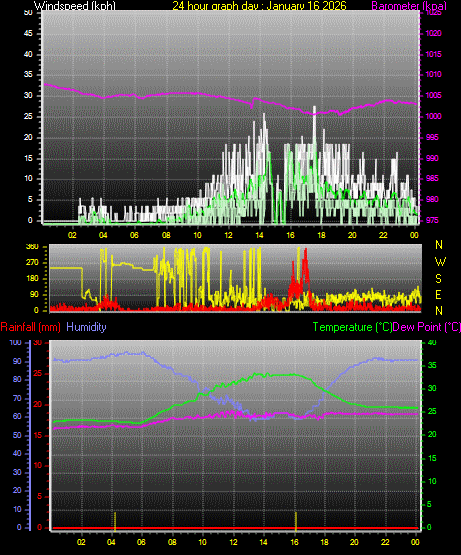This screenshot has height=555, width=461.
Task: Click the 'E' compass direction label
Action: [x=438, y=294]
